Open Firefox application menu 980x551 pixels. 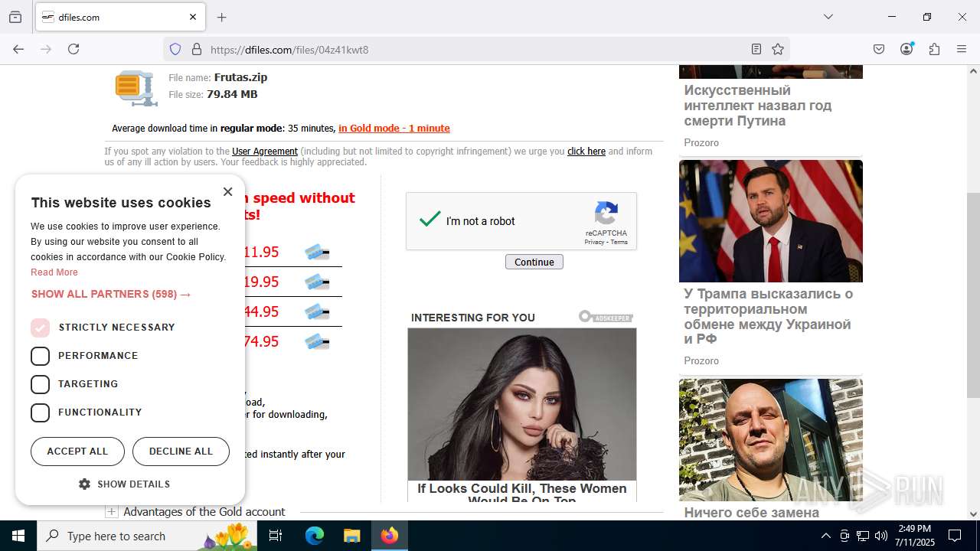[x=962, y=49]
